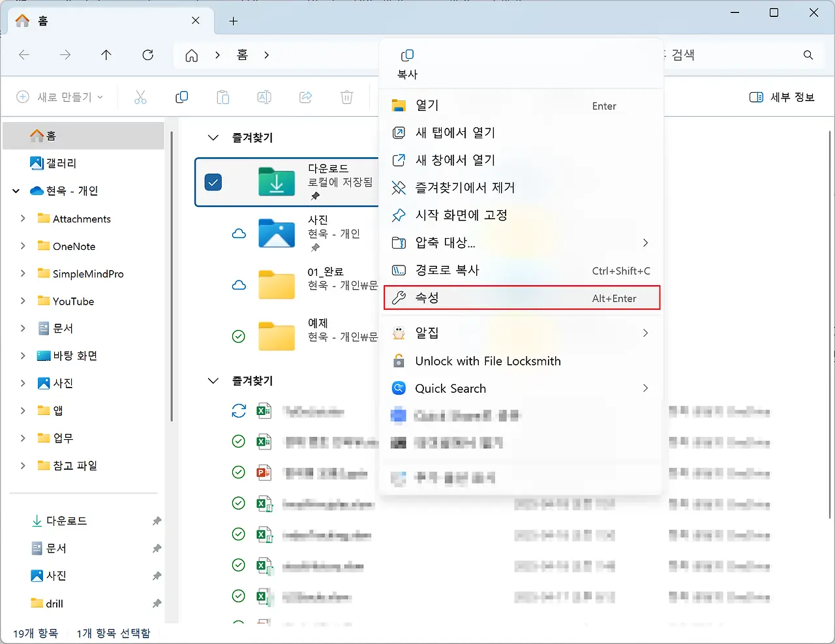Click the Delete trash icon in the toolbar
The width and height of the screenshot is (835, 644).
(346, 97)
